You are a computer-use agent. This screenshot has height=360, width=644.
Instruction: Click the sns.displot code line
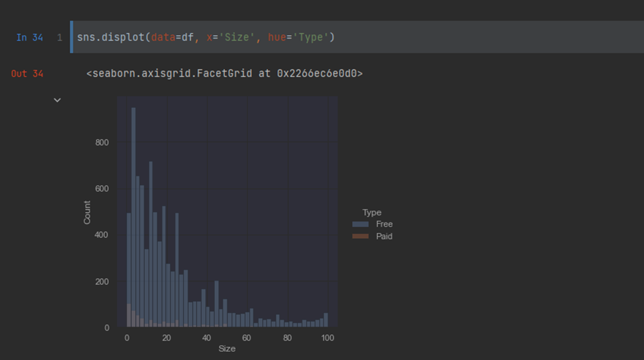click(206, 37)
